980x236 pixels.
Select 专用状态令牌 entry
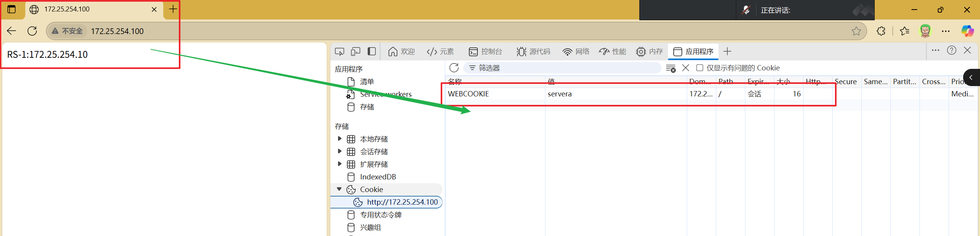click(x=381, y=215)
